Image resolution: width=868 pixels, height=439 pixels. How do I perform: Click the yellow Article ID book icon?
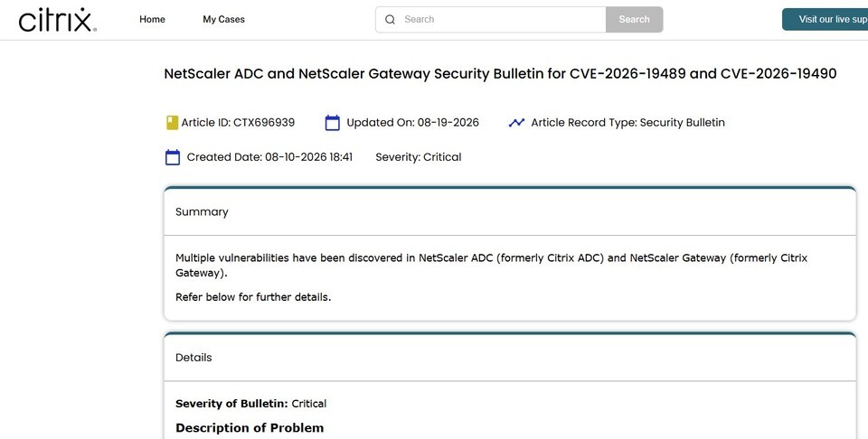click(172, 123)
